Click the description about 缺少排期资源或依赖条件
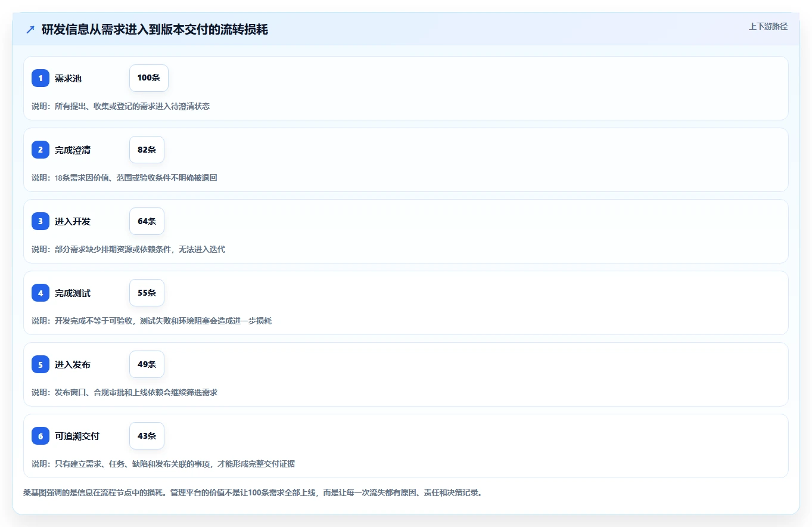This screenshot has width=812, height=527. pyautogui.click(x=128, y=249)
